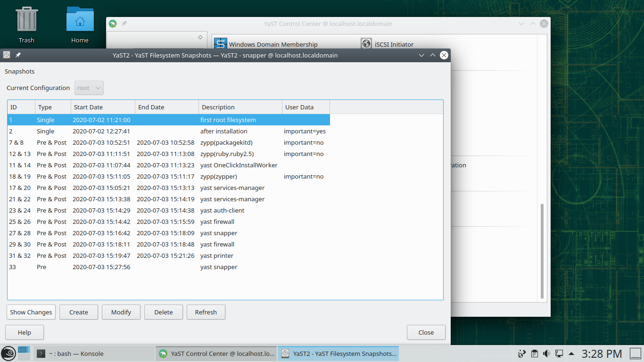644x362 pixels.
Task: Clear the search field in YaST Control Center
Action: point(200,37)
